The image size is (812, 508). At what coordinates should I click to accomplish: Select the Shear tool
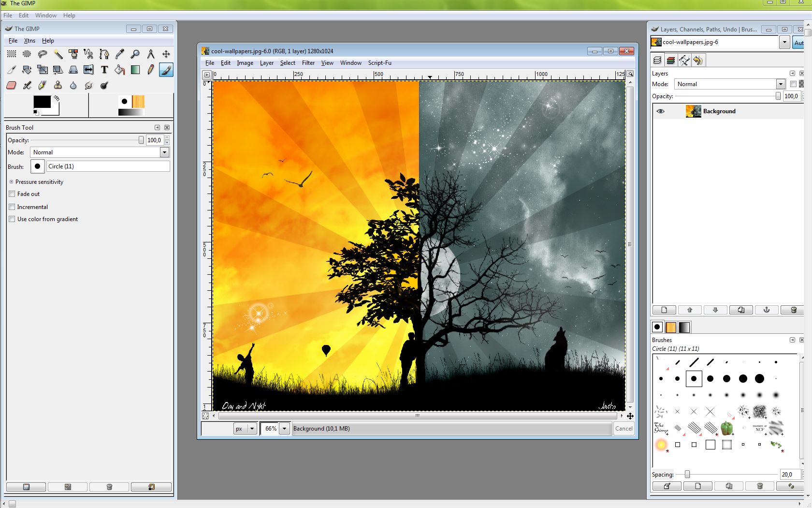pos(58,70)
